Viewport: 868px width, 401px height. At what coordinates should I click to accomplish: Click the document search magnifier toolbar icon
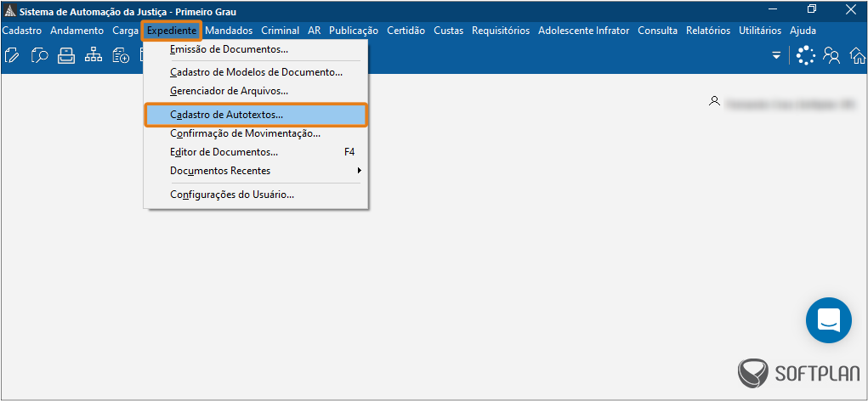tap(39, 56)
